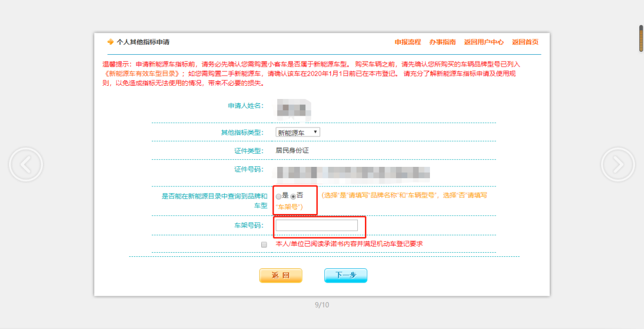Click the 《新能源车有效车型目录》 text in the notice
Screen dimensions: 644x329
point(142,74)
